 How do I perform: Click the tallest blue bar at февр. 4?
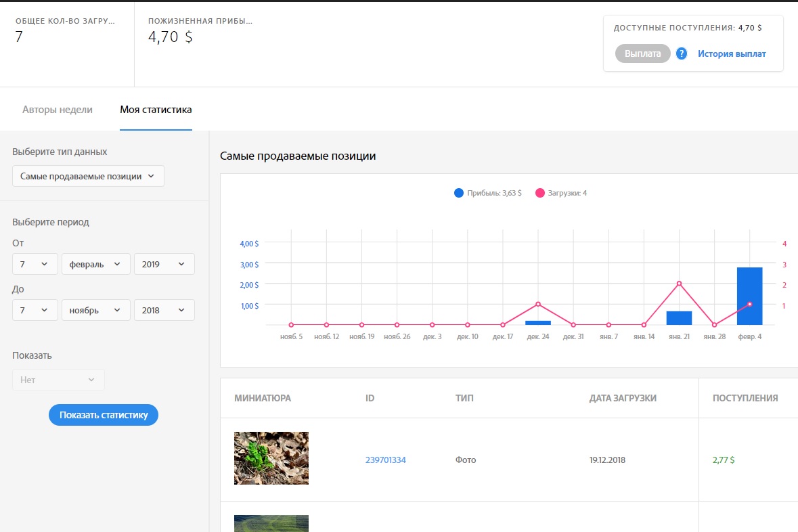click(749, 296)
